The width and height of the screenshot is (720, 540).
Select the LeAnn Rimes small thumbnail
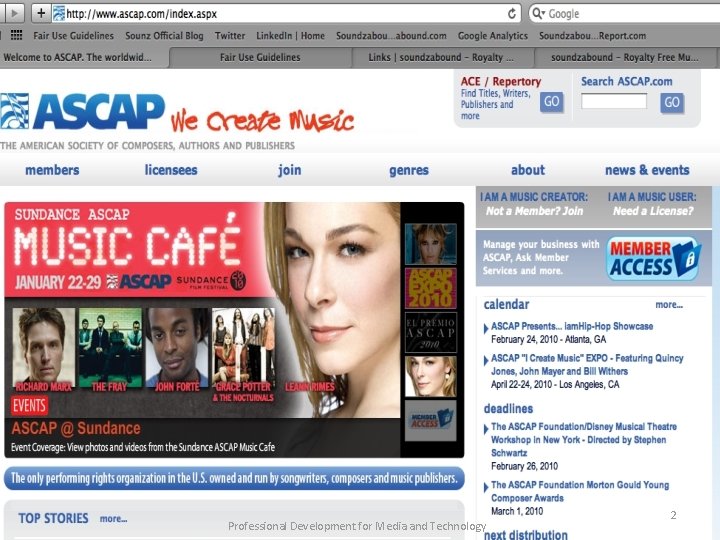tap(430, 377)
